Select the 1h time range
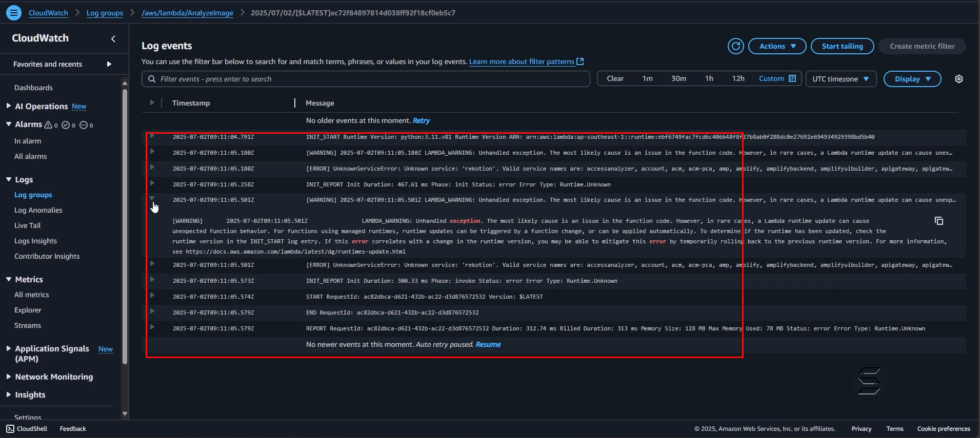 (x=709, y=78)
